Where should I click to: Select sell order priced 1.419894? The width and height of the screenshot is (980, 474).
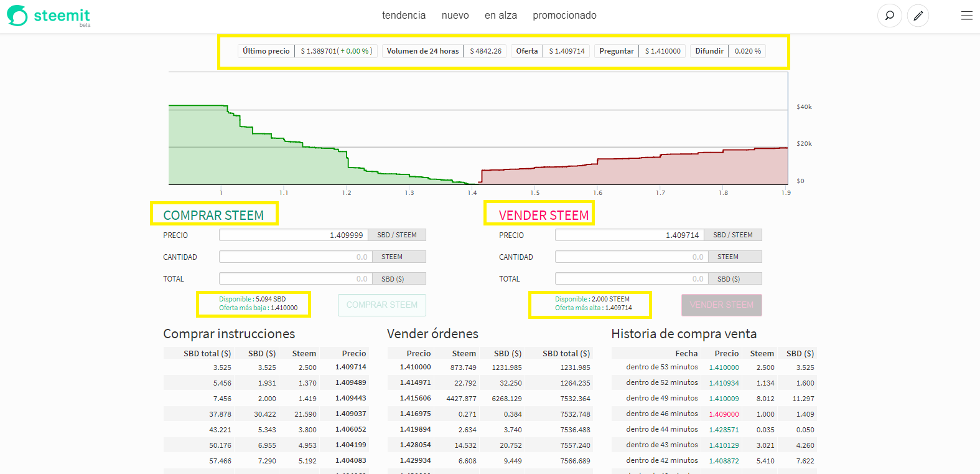(490, 430)
